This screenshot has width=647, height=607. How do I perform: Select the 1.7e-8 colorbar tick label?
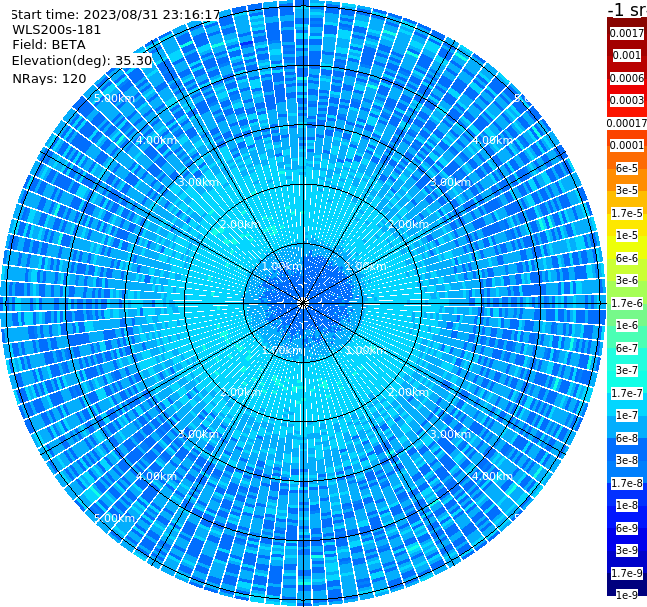pos(627,483)
